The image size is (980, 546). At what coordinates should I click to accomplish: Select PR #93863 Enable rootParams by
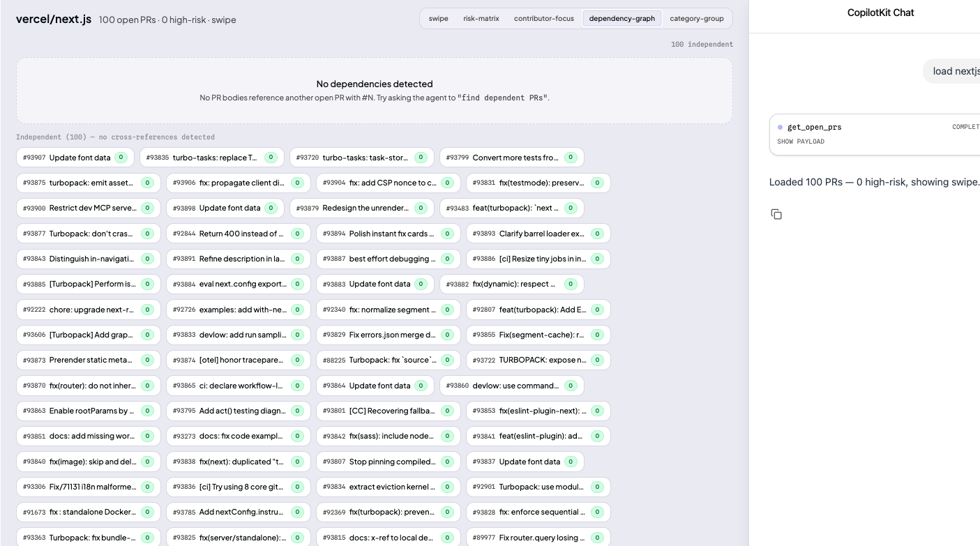(89, 411)
